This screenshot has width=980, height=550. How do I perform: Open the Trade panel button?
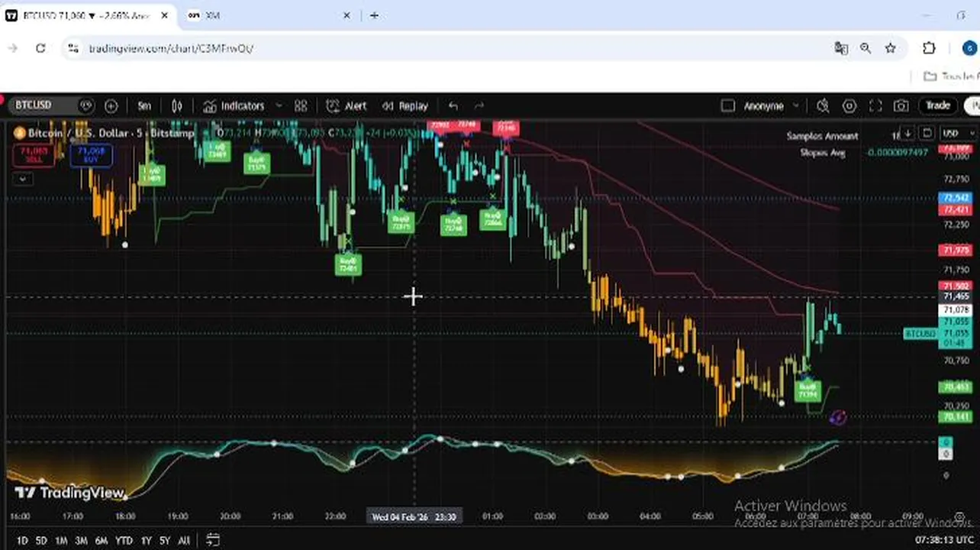(x=938, y=105)
